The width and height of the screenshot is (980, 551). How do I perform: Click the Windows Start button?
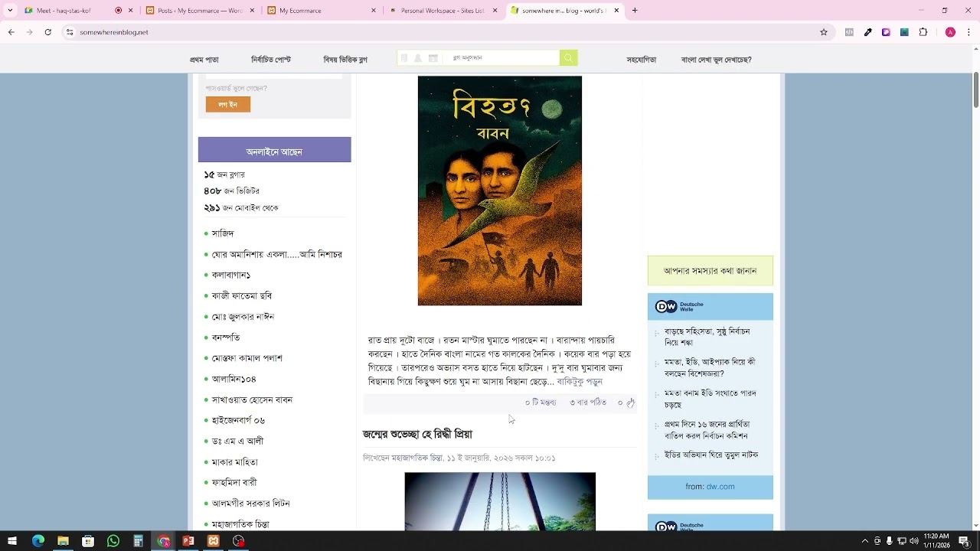[x=12, y=541]
